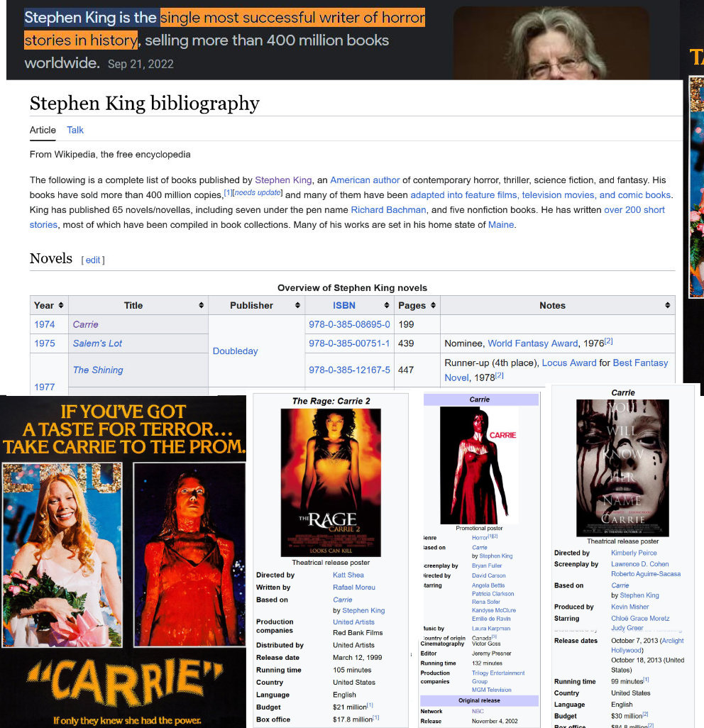Click the $21 million budget value
This screenshot has width=704, height=728.
pos(350,707)
